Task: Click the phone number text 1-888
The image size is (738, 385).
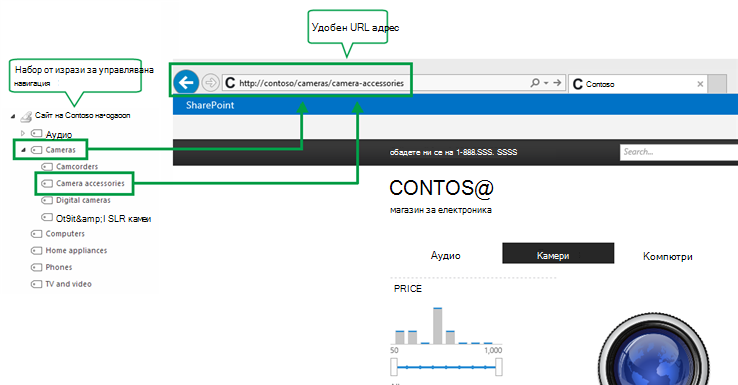Action: [x=487, y=152]
